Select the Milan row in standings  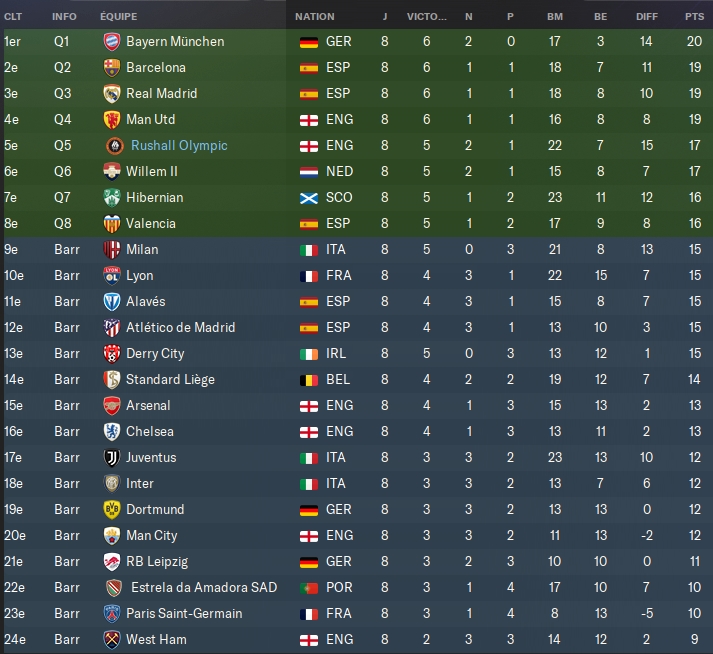(x=356, y=250)
